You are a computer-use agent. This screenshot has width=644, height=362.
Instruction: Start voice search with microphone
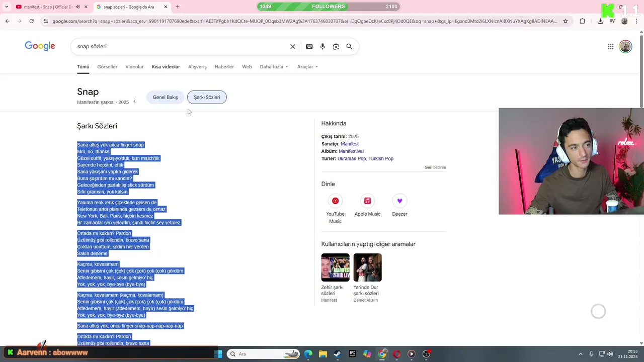323,46
